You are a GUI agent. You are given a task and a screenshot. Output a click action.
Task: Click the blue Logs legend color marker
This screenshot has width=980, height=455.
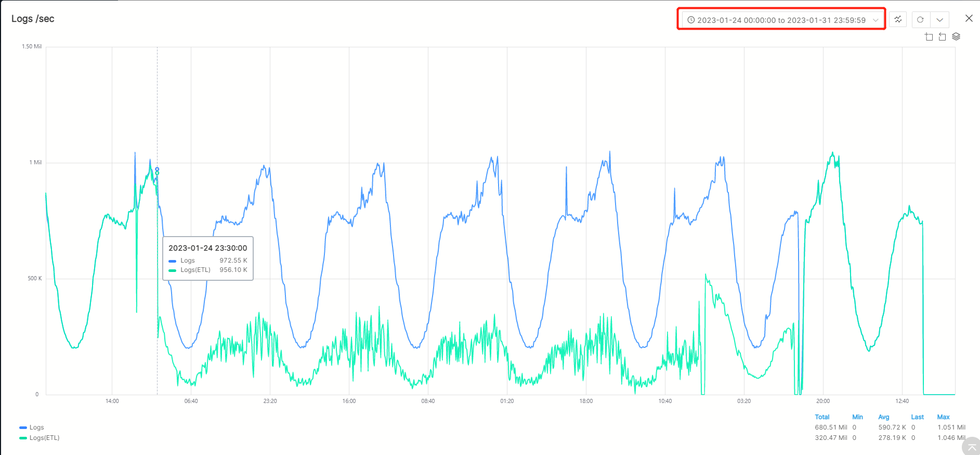click(x=23, y=427)
